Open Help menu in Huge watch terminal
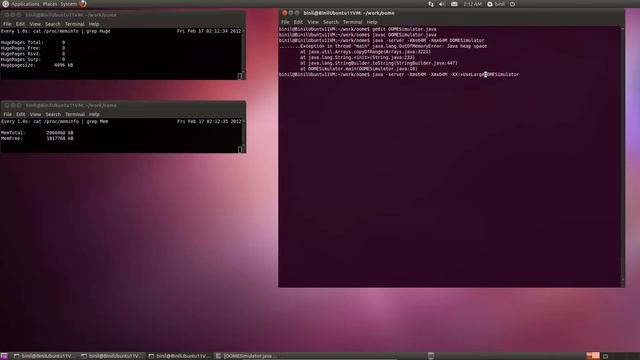Viewport: 640px width, 360px height. [x=94, y=24]
